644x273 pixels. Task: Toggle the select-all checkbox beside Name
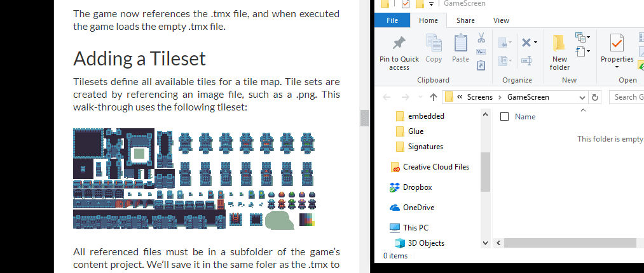point(505,117)
